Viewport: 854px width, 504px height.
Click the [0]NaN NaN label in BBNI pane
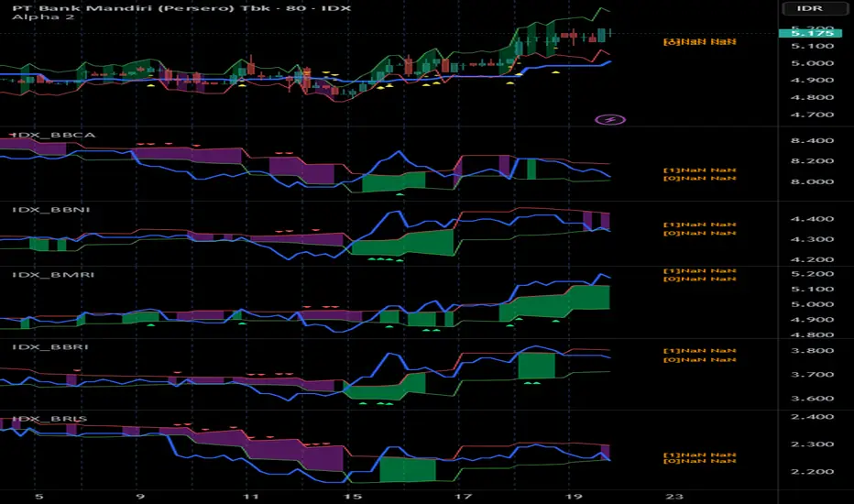click(x=699, y=233)
